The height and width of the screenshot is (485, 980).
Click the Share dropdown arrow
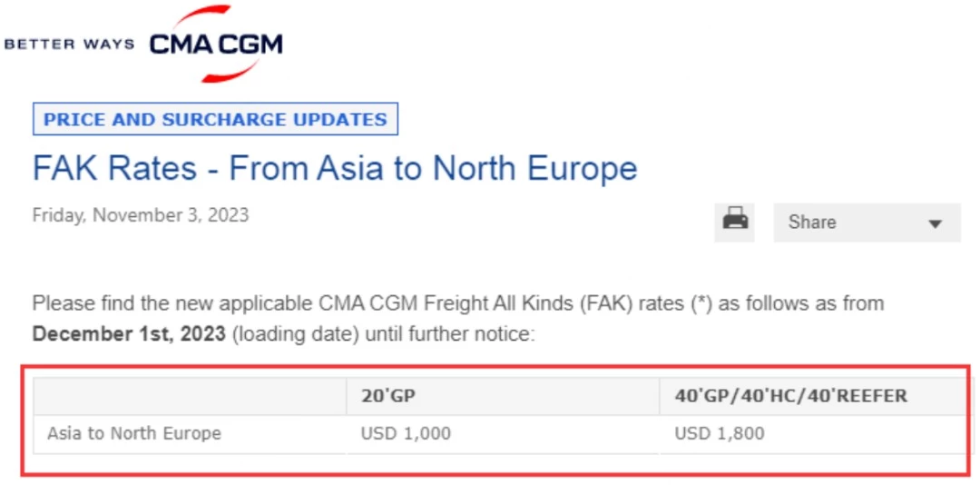click(x=935, y=223)
